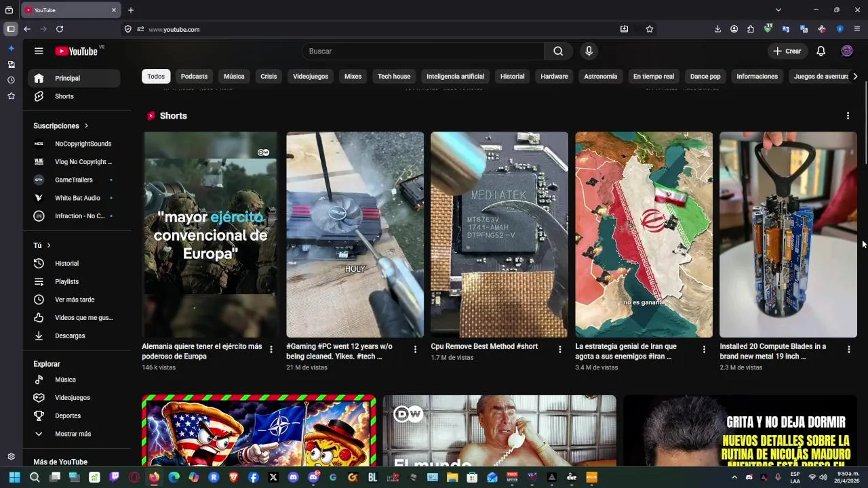This screenshot has width=868, height=488.
Task: Go back in browser history
Action: (27, 29)
